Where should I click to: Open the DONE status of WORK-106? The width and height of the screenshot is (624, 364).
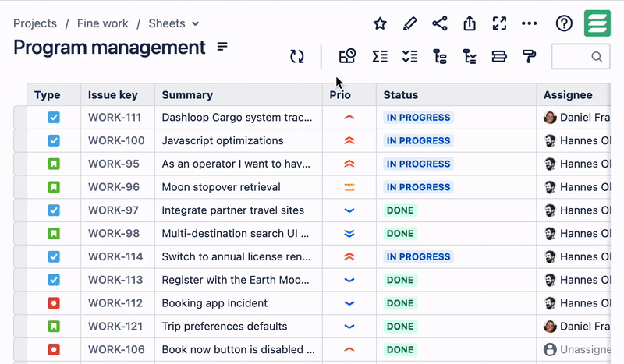[400, 350]
